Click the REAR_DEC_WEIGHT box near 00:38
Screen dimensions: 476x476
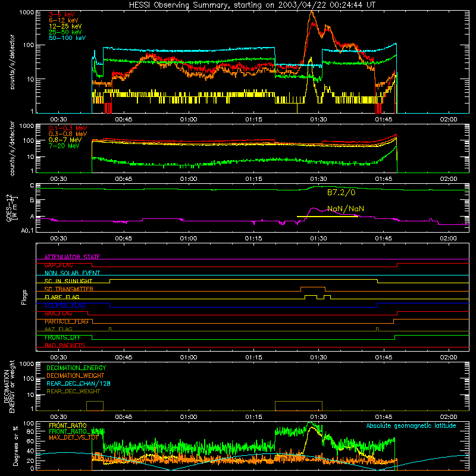[x=95, y=406]
